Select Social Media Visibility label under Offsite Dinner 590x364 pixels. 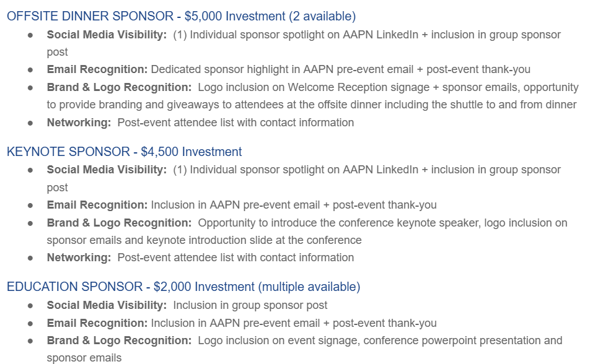tap(107, 35)
